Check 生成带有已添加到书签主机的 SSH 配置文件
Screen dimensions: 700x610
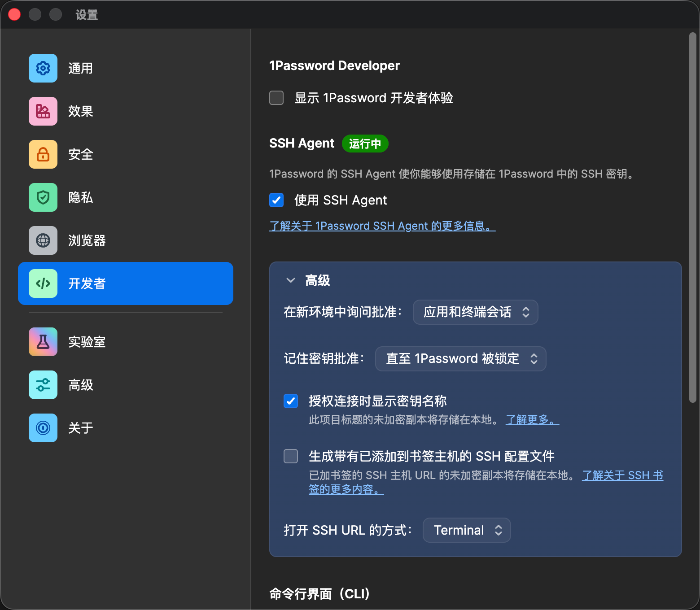click(x=291, y=456)
